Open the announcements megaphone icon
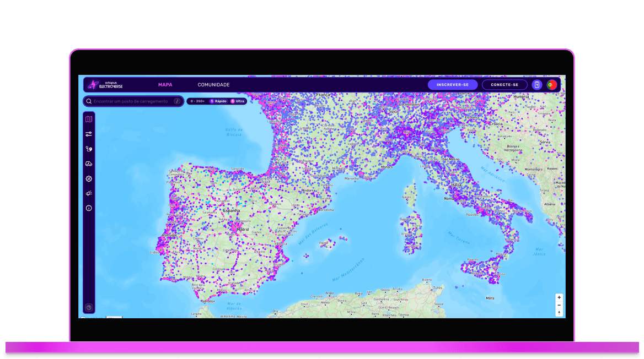This screenshot has width=644, height=359. pos(89,192)
